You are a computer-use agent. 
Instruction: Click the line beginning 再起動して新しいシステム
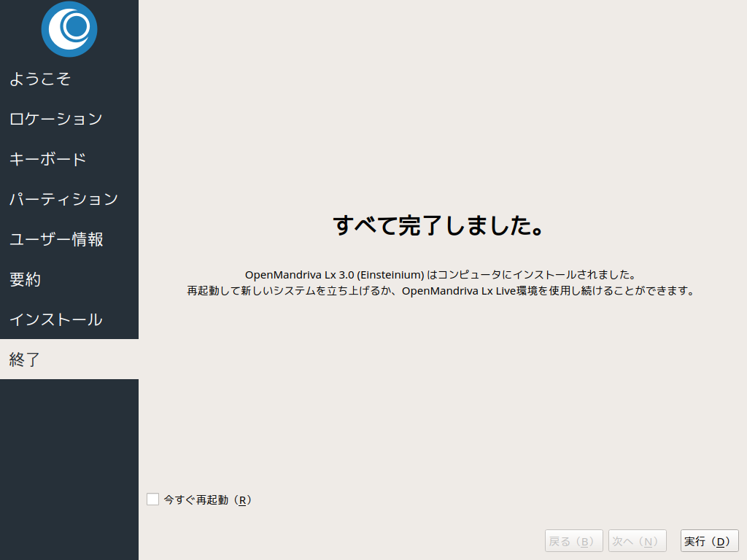pos(441,290)
